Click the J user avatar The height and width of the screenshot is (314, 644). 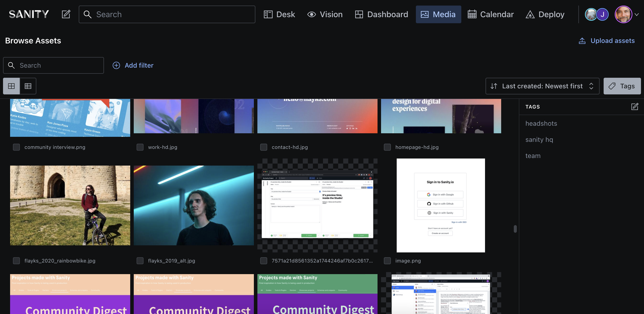(x=602, y=14)
